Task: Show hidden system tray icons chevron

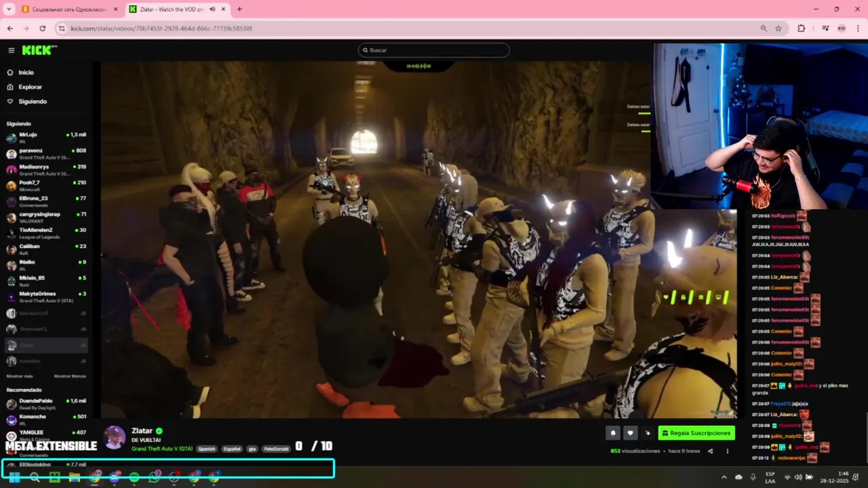Action: pos(724,477)
